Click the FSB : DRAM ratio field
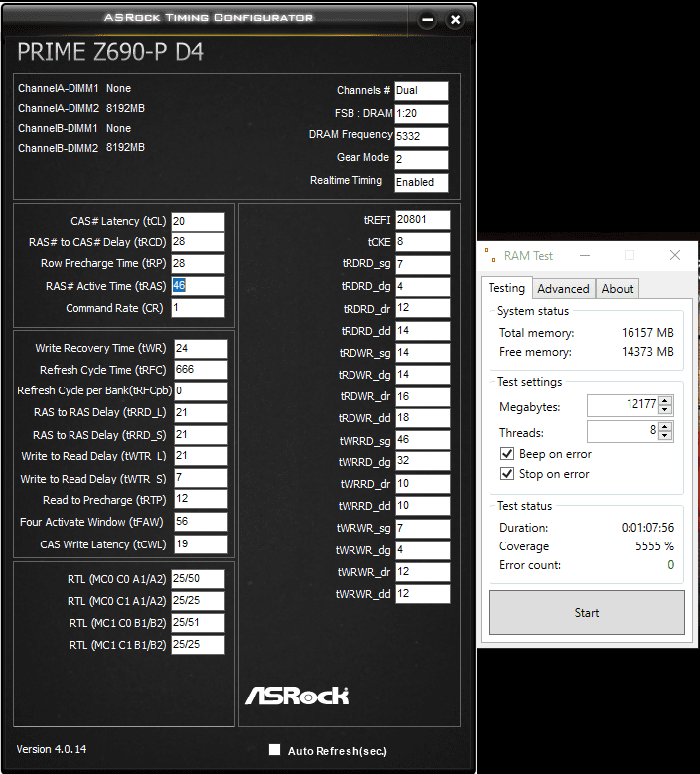Image resolution: width=700 pixels, height=774 pixels. pos(421,114)
